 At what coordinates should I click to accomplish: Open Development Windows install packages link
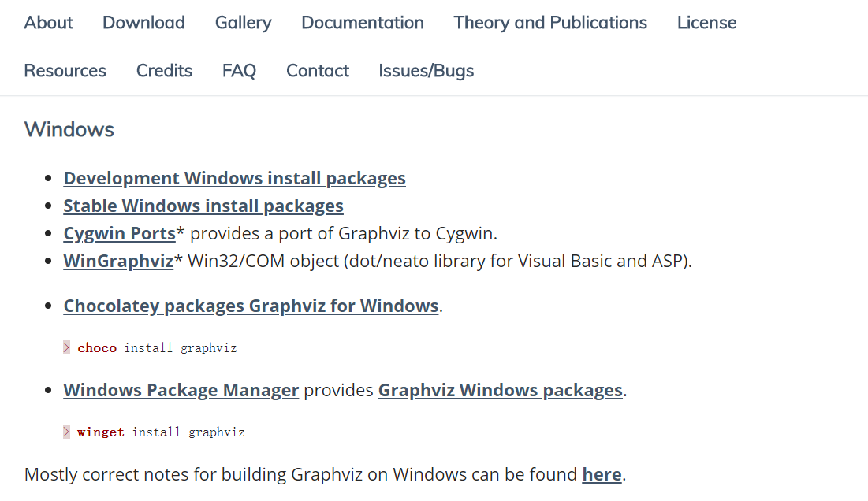click(x=234, y=178)
